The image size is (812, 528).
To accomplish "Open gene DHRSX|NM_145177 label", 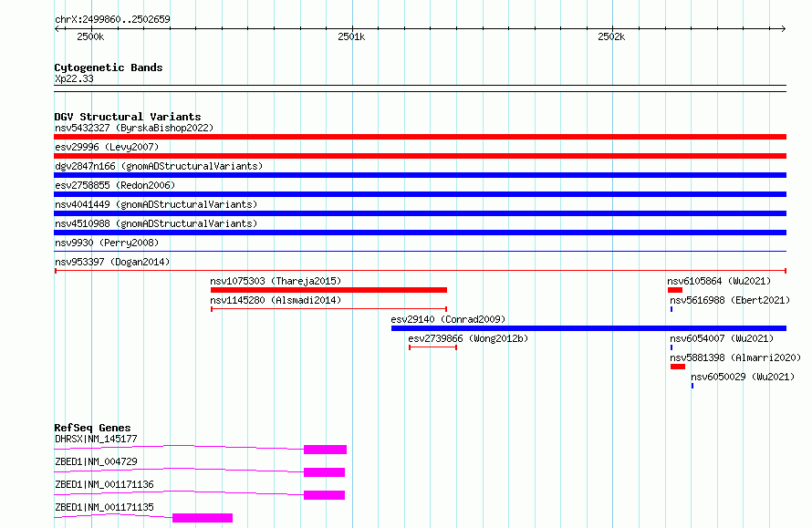I will [96, 439].
